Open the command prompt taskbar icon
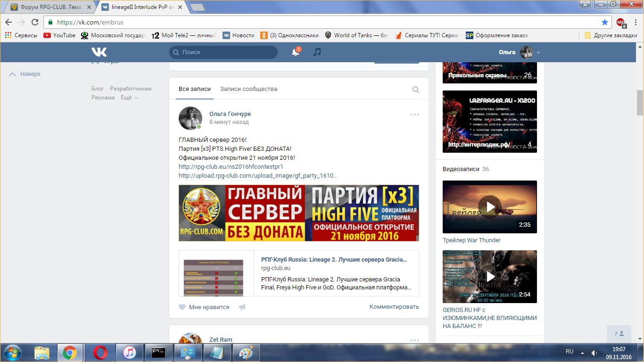Image resolution: width=644 pixels, height=362 pixels. click(158, 353)
